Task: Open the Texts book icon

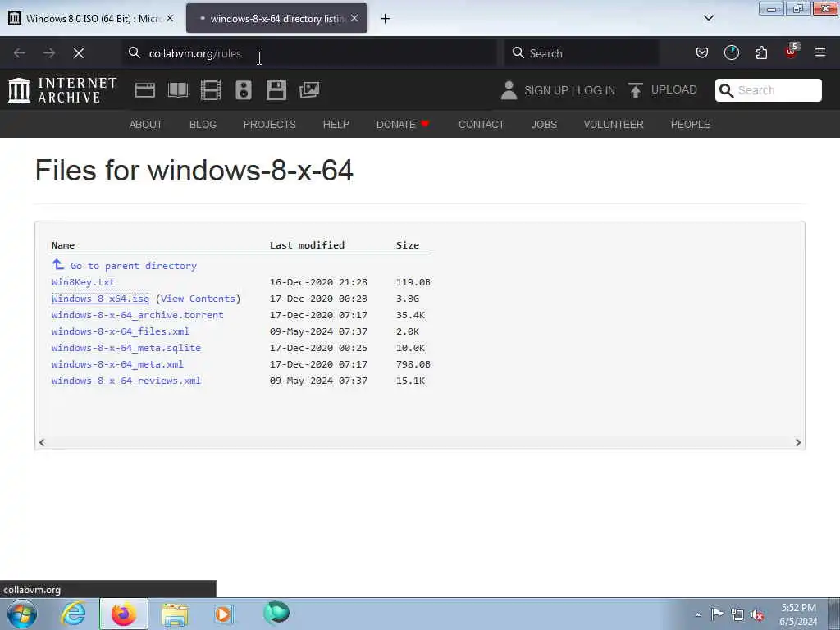Action: click(x=178, y=90)
